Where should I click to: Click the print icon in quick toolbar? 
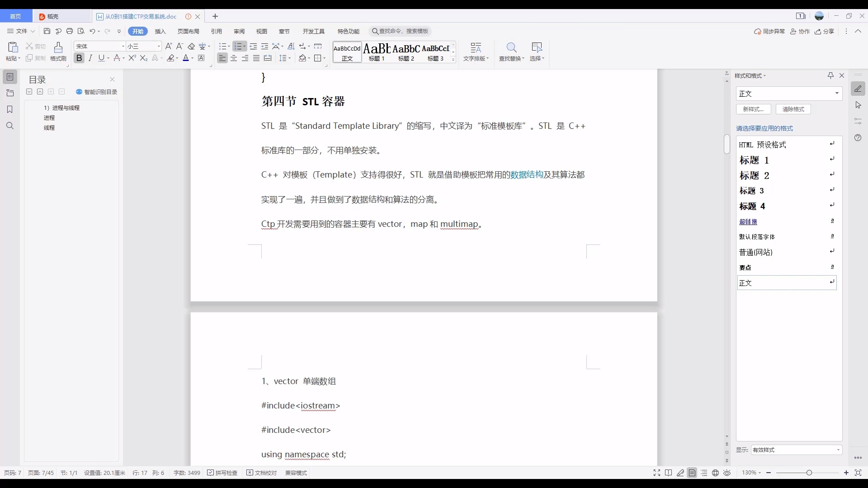click(x=70, y=31)
